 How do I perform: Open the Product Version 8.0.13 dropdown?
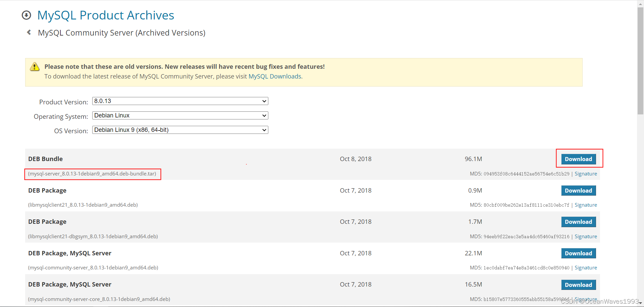click(x=180, y=101)
